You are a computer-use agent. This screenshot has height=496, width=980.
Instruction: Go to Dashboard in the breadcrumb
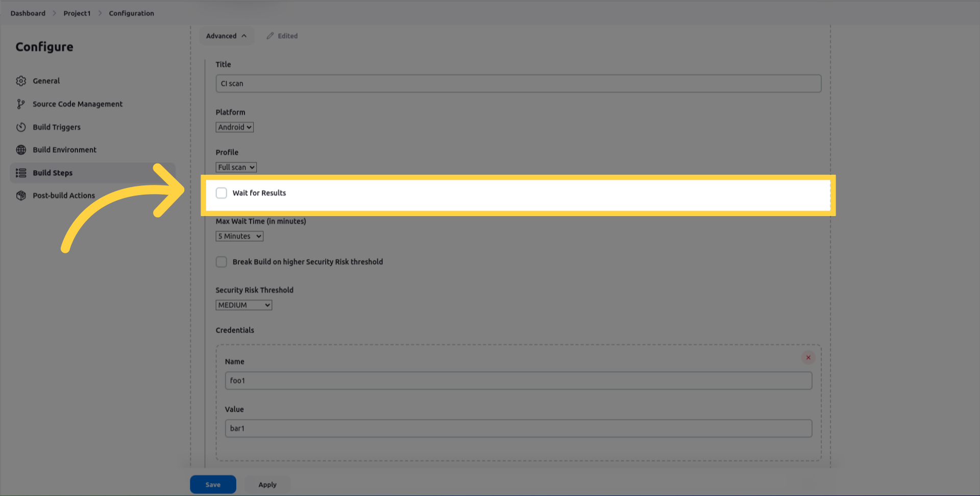[28, 13]
